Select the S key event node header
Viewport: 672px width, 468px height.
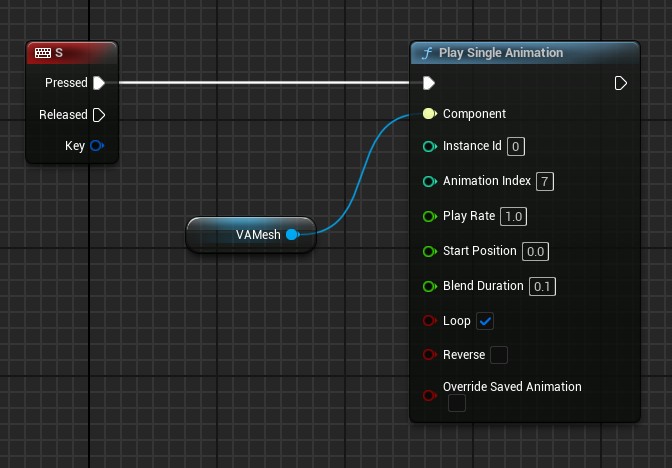tap(72, 53)
